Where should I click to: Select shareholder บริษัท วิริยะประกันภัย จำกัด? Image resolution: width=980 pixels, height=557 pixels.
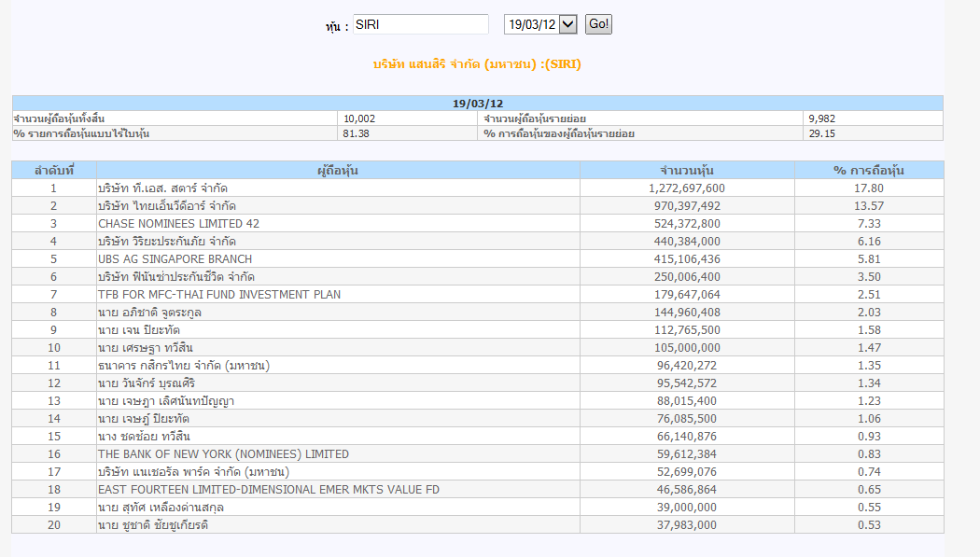coord(167,242)
